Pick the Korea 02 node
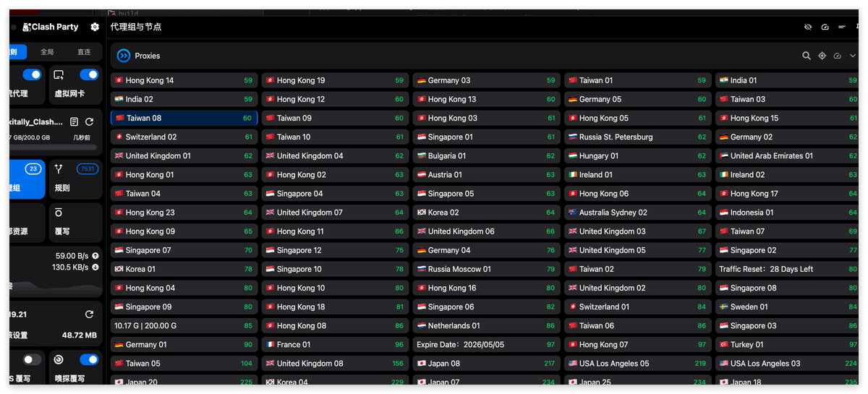This screenshot has width=868, height=394. click(486, 213)
